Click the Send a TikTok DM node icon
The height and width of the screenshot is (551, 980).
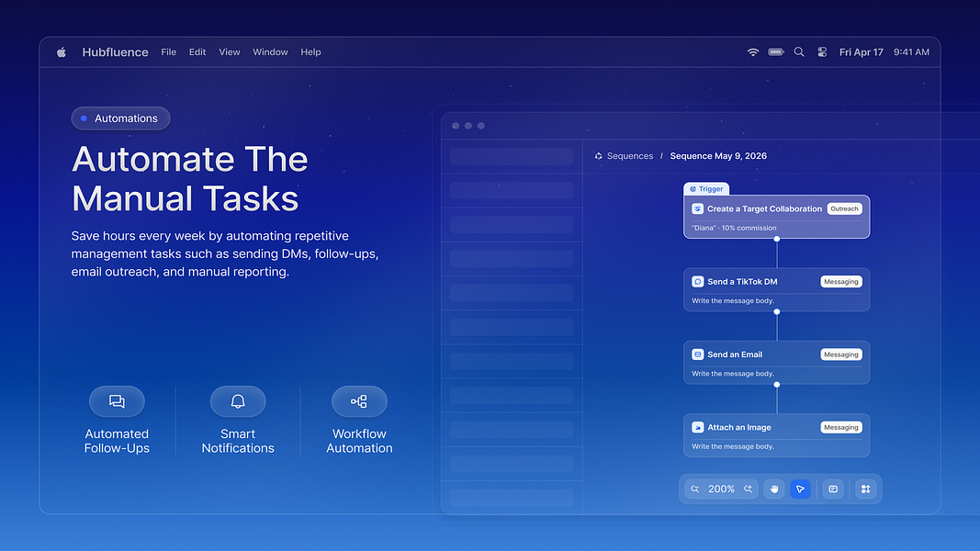697,282
